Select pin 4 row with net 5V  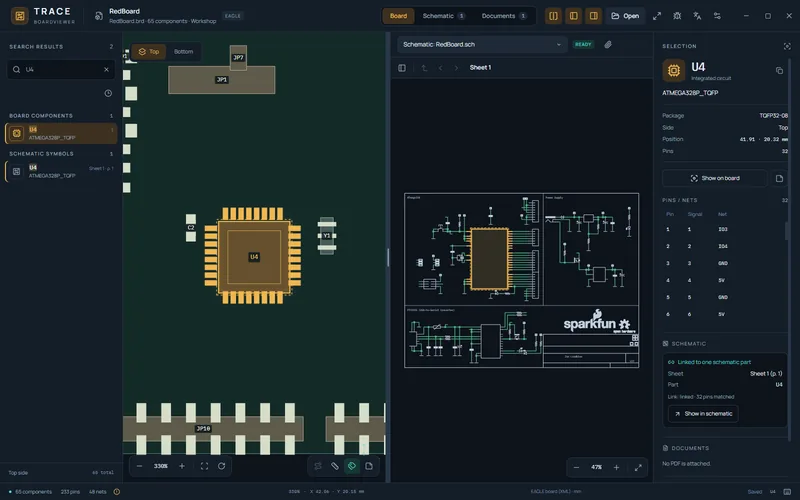point(724,280)
